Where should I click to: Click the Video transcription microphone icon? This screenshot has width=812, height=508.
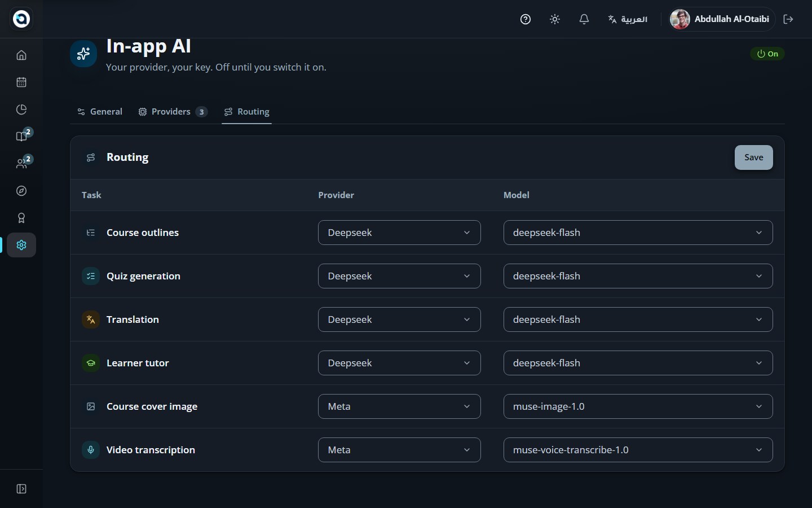pos(91,450)
